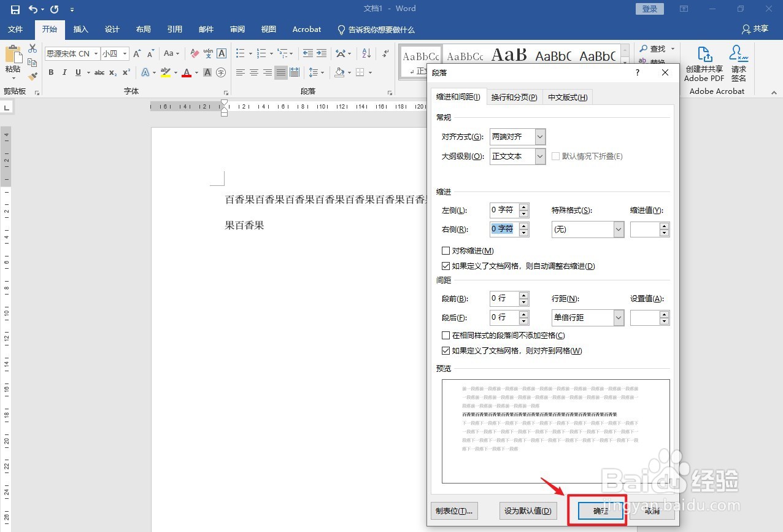
Task: Click the 设为默认值 button
Action: tap(528, 511)
